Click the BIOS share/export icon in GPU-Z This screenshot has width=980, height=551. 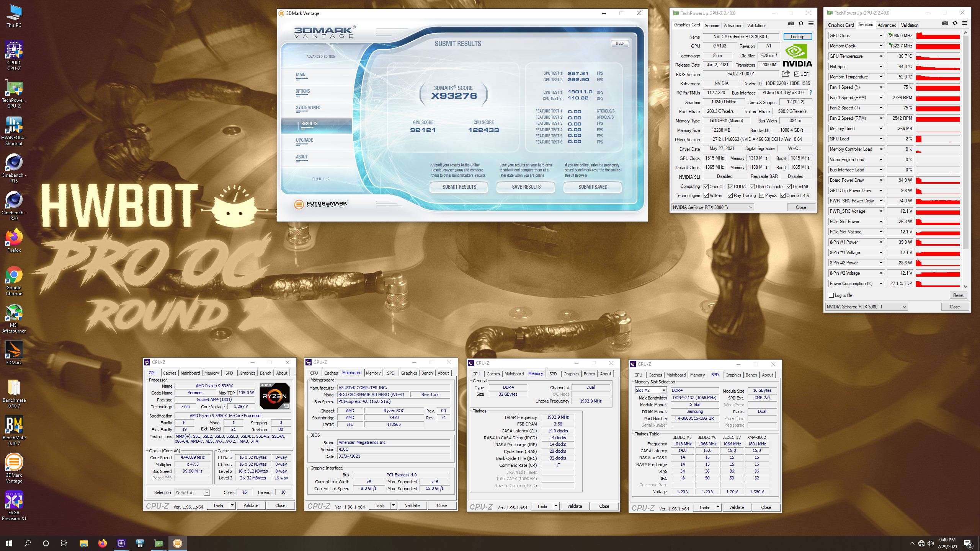(786, 74)
